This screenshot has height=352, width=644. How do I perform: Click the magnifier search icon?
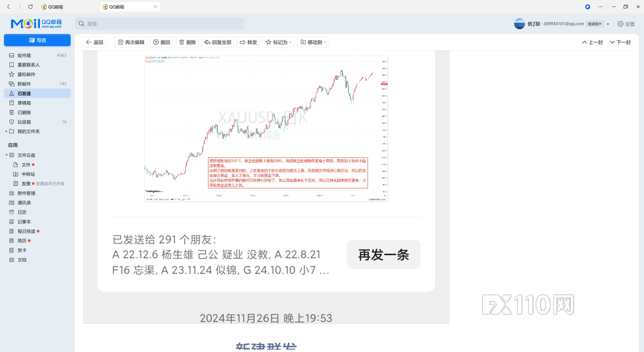coord(82,24)
